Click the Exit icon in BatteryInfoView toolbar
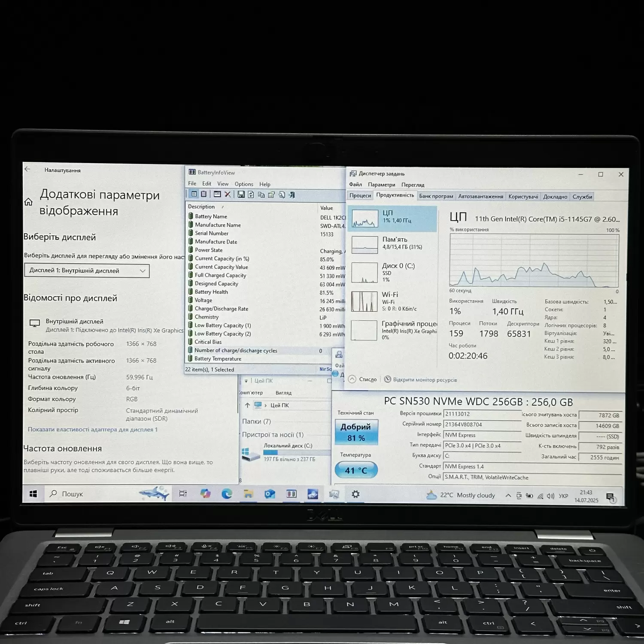 [292, 195]
